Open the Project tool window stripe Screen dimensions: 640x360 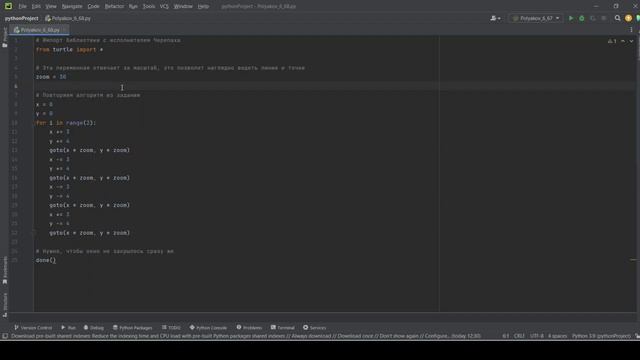point(4,38)
